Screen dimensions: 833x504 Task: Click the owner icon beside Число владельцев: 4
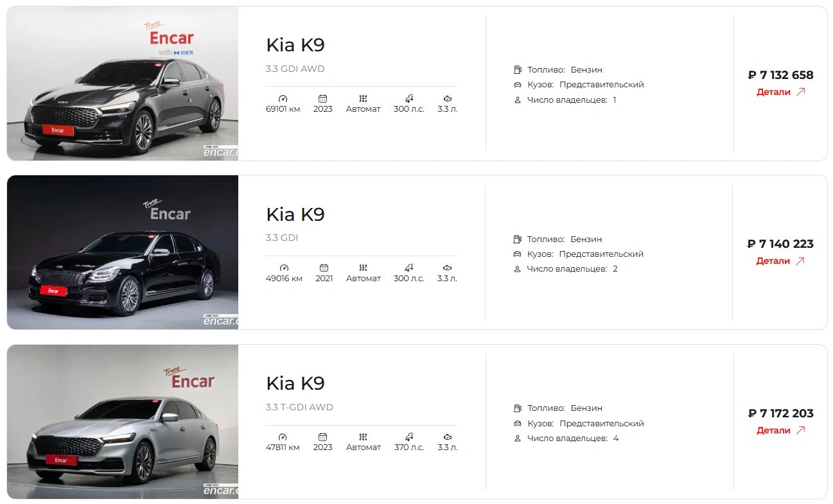click(518, 439)
